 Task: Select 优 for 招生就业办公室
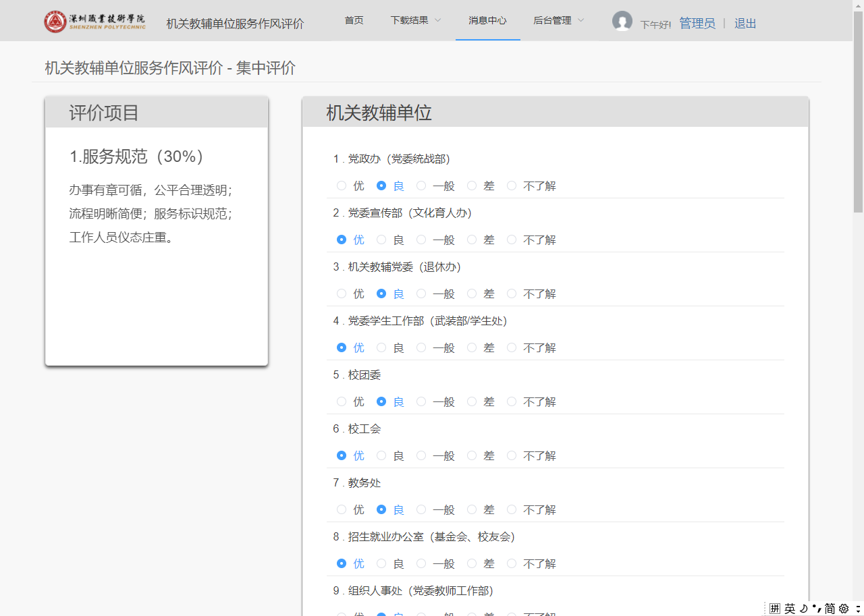[342, 563]
